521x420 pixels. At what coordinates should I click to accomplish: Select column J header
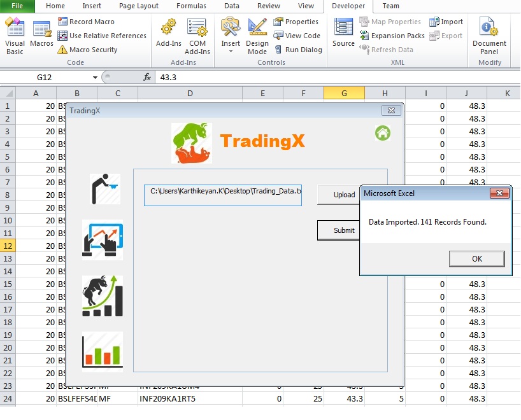[x=466, y=94]
